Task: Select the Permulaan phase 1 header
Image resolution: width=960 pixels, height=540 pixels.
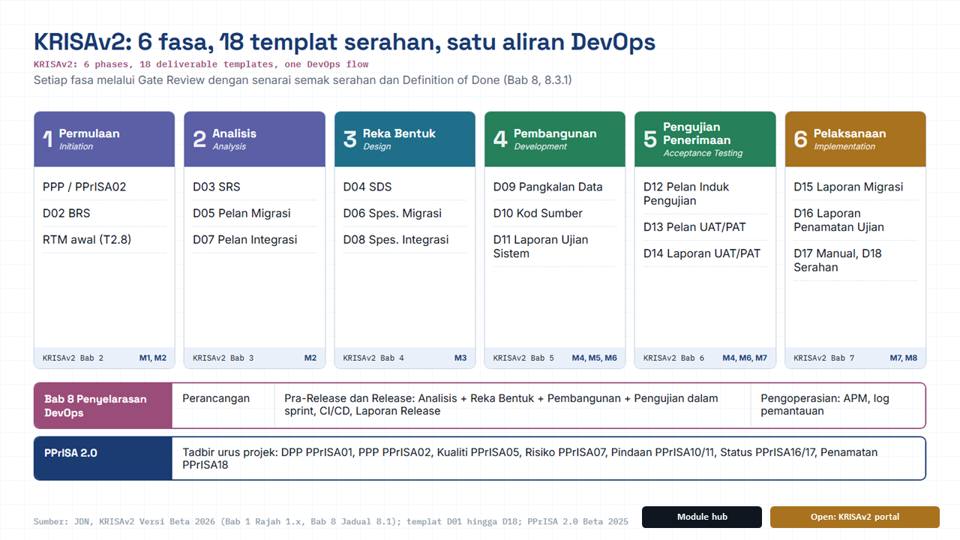Action: click(104, 139)
